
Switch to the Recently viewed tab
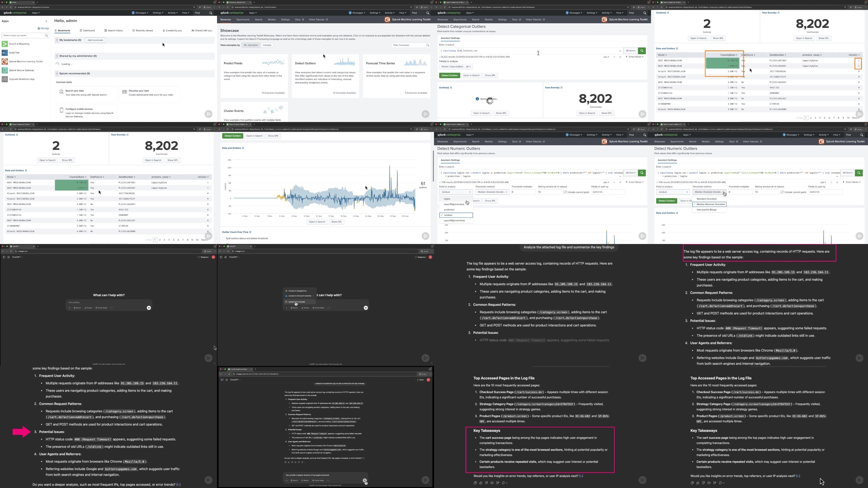pos(142,31)
